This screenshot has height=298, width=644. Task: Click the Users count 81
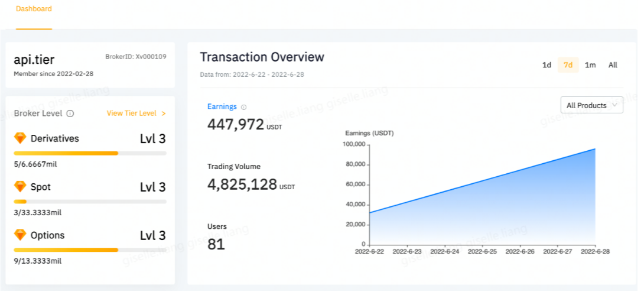[x=216, y=244]
